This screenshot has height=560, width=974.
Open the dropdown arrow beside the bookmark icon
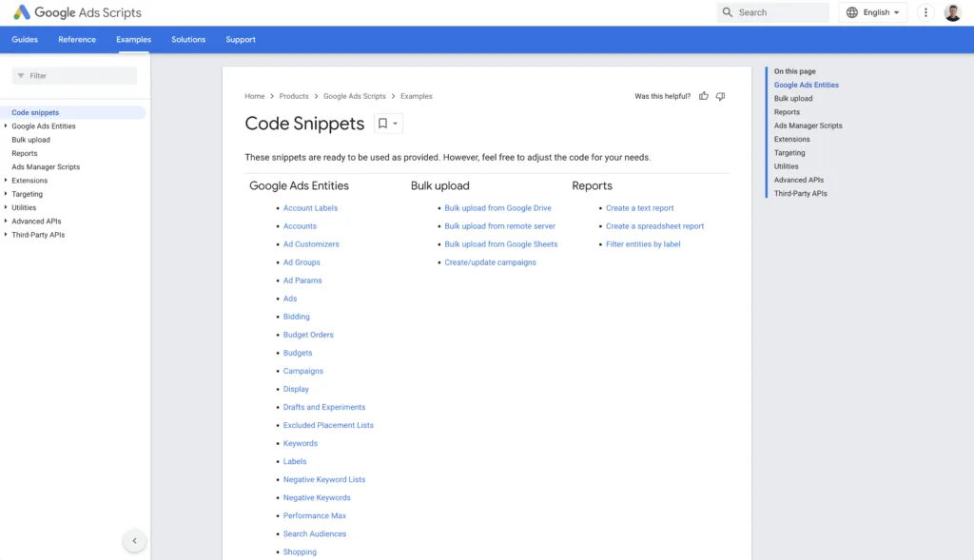click(395, 124)
